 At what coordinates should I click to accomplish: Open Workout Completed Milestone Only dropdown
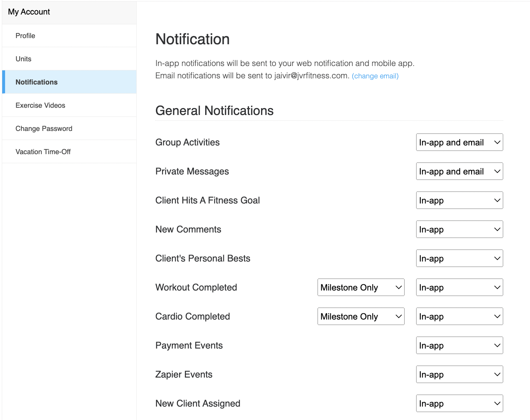(361, 287)
